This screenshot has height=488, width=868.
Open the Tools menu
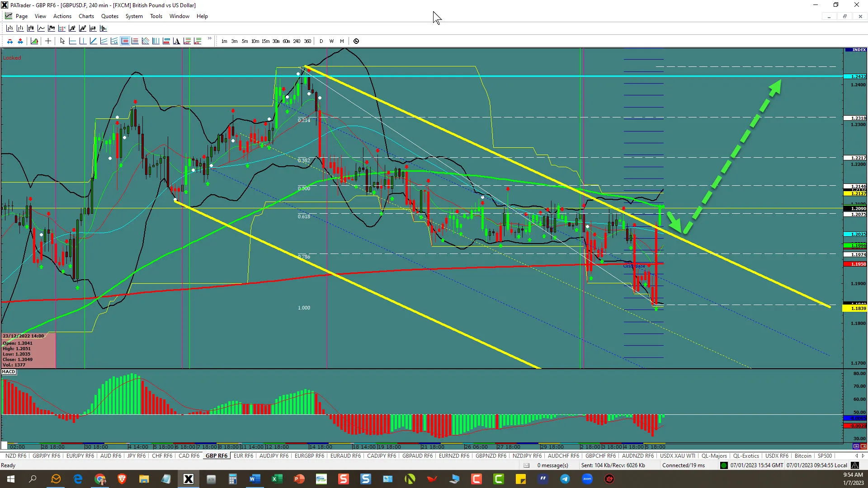click(x=156, y=16)
